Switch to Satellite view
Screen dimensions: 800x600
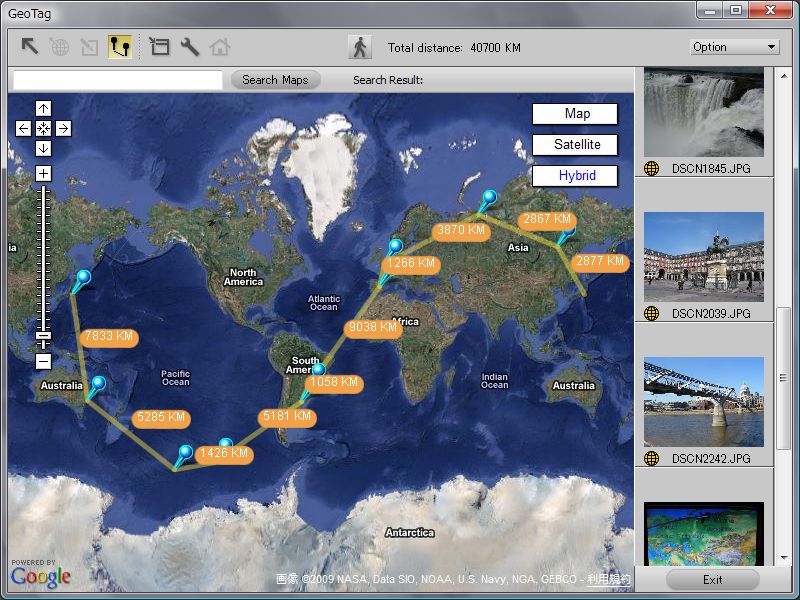[x=575, y=145]
